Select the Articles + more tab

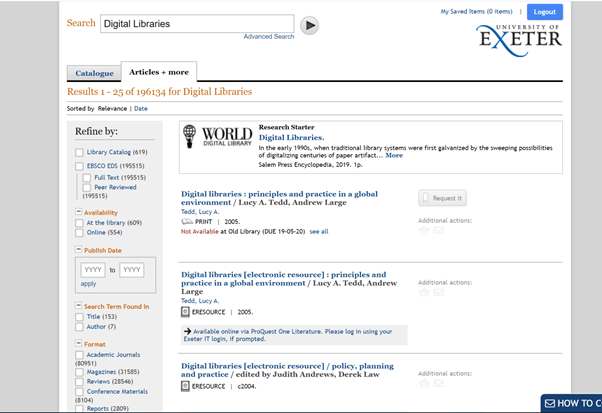(x=158, y=72)
